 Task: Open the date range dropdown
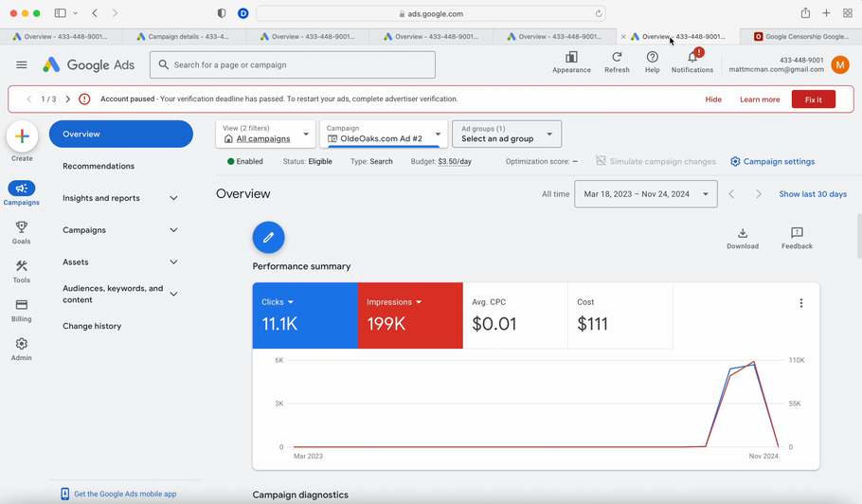[x=645, y=194]
